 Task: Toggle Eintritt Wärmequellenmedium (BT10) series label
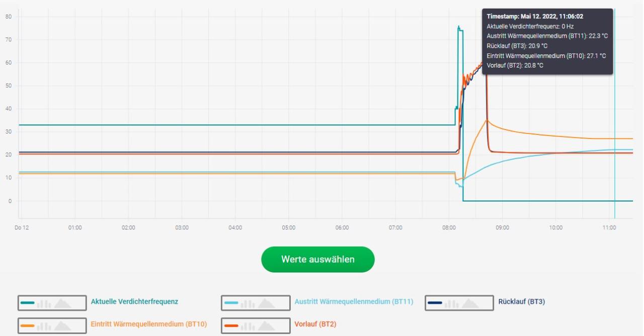tap(149, 324)
